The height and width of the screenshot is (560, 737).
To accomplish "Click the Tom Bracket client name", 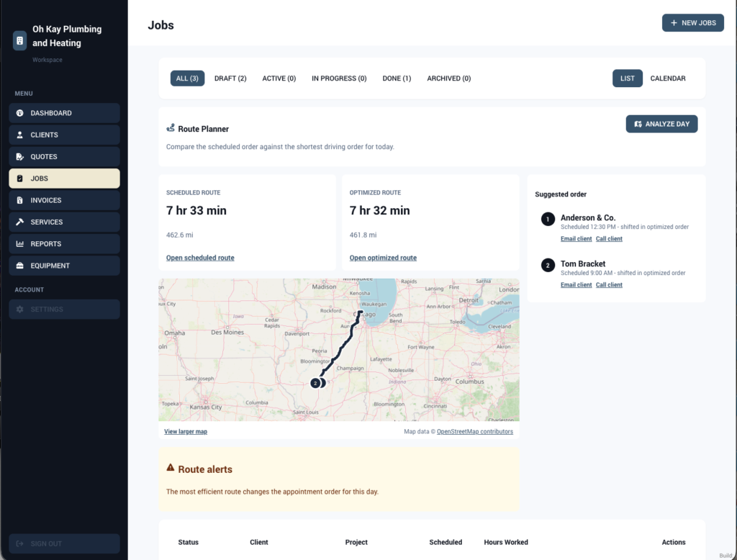I will (583, 263).
